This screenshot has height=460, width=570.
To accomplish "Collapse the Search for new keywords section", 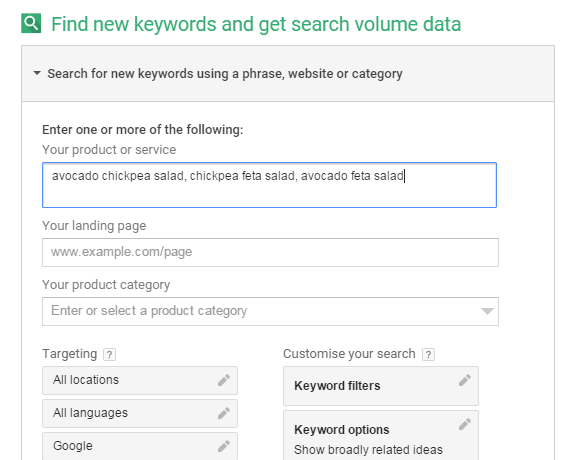I will [37, 73].
